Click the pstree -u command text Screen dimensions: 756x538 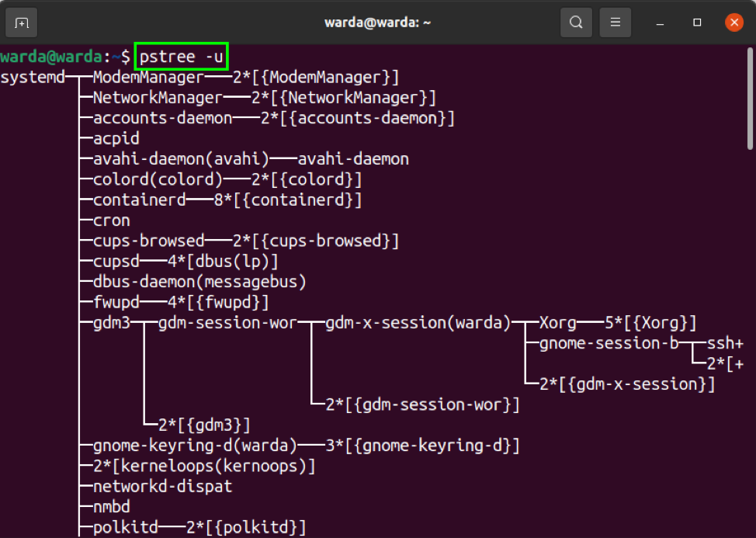[182, 57]
